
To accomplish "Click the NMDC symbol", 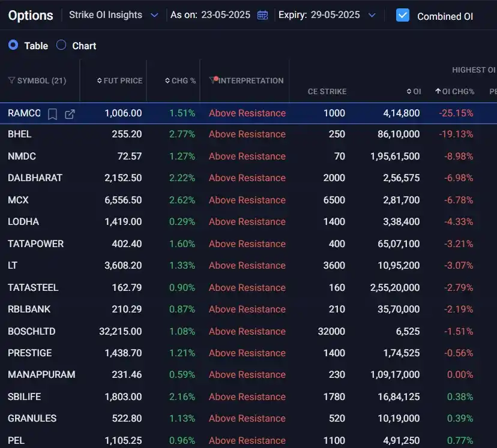I will pyautogui.click(x=22, y=157).
